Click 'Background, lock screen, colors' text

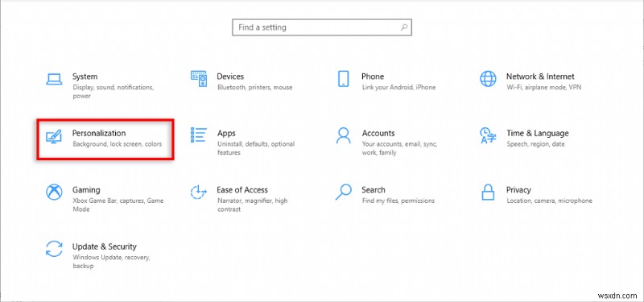tap(117, 144)
